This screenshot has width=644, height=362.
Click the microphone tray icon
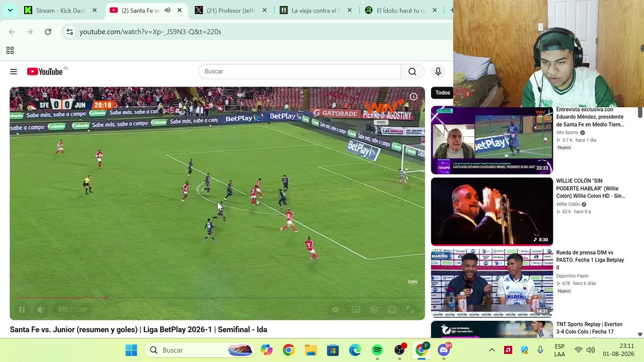(x=540, y=350)
